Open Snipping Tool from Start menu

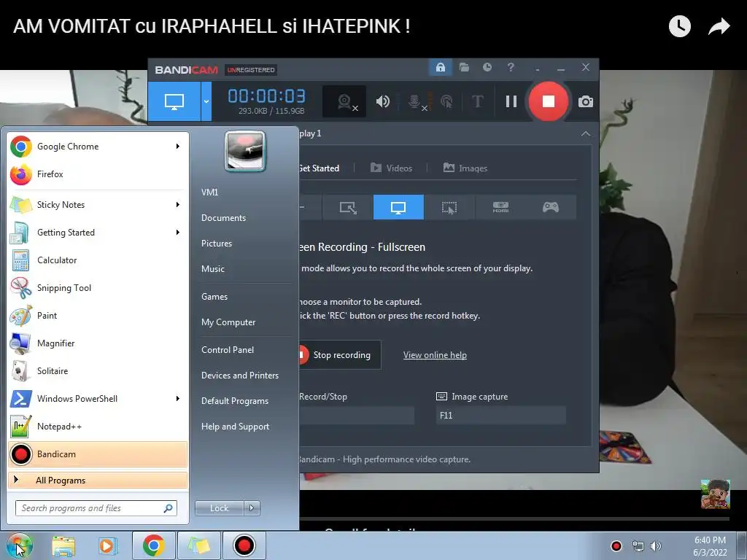point(98,288)
